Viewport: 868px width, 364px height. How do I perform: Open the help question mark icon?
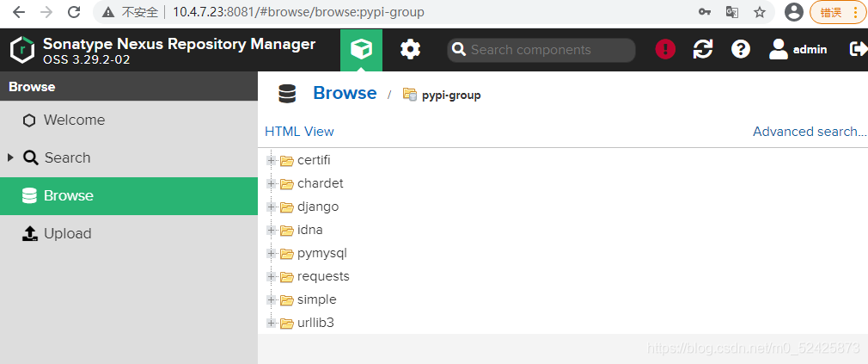[741, 50]
